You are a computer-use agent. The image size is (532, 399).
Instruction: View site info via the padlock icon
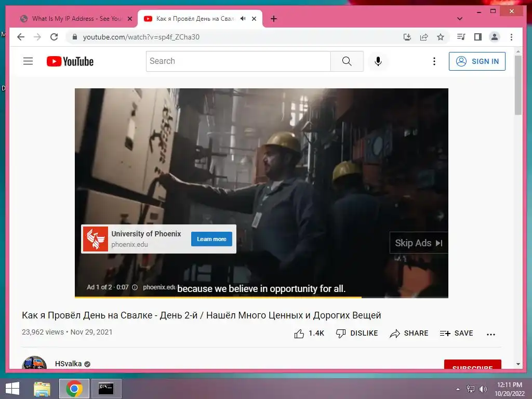point(75,37)
